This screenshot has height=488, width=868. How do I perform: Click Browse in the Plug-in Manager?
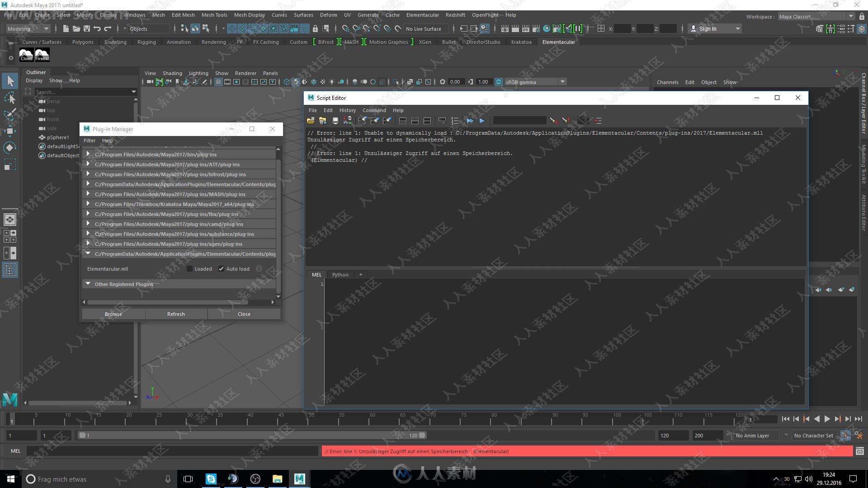point(113,314)
